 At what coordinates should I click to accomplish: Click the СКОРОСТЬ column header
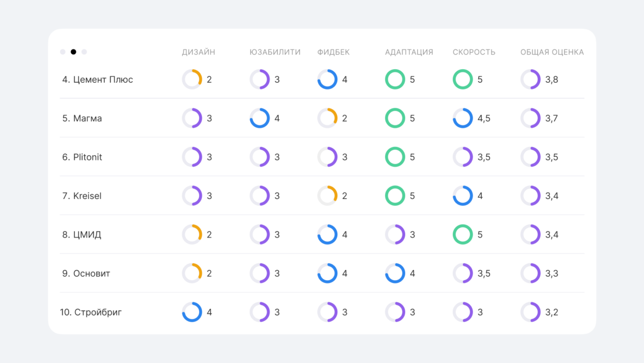tap(474, 53)
